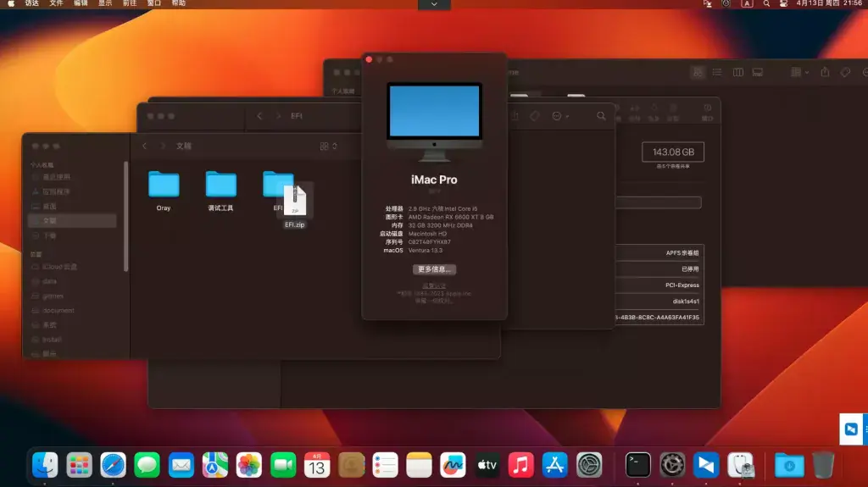The image size is (868, 487).
Task: Open the 编辑 menu in menu bar
Action: (x=81, y=3)
